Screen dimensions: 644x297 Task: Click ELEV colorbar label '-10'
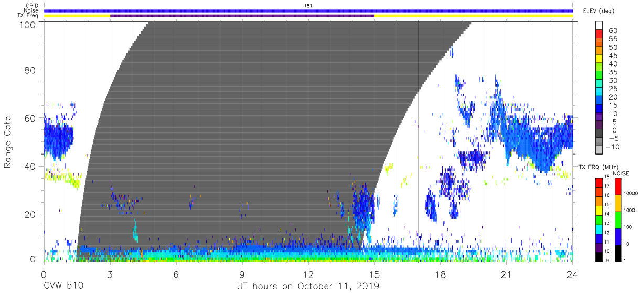click(x=614, y=147)
